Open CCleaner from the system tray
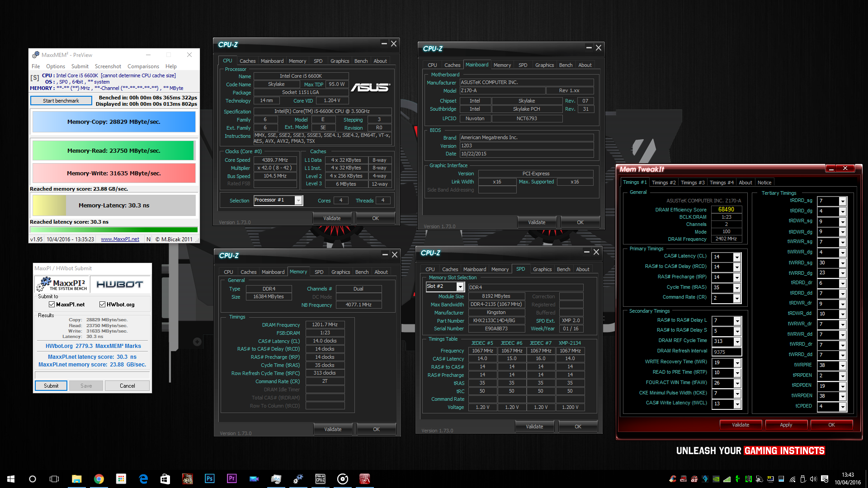This screenshot has height=488, width=868. [x=673, y=479]
